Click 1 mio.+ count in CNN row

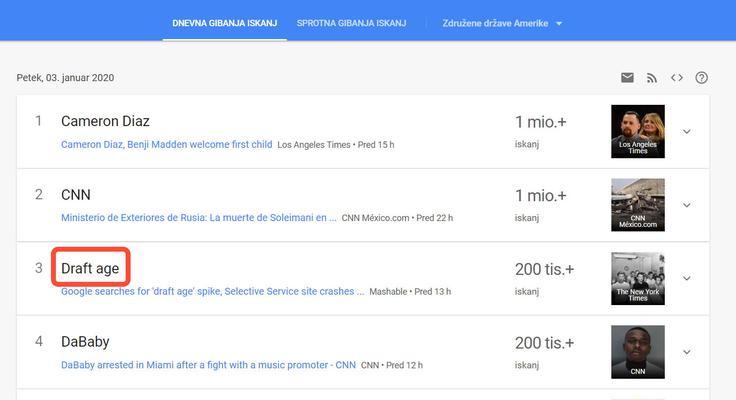pos(541,196)
